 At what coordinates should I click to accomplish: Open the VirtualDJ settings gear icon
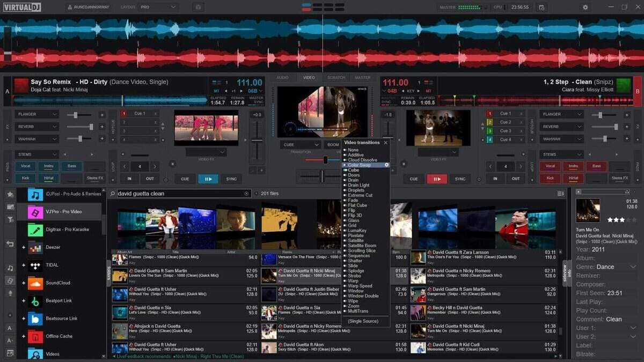tap(585, 6)
